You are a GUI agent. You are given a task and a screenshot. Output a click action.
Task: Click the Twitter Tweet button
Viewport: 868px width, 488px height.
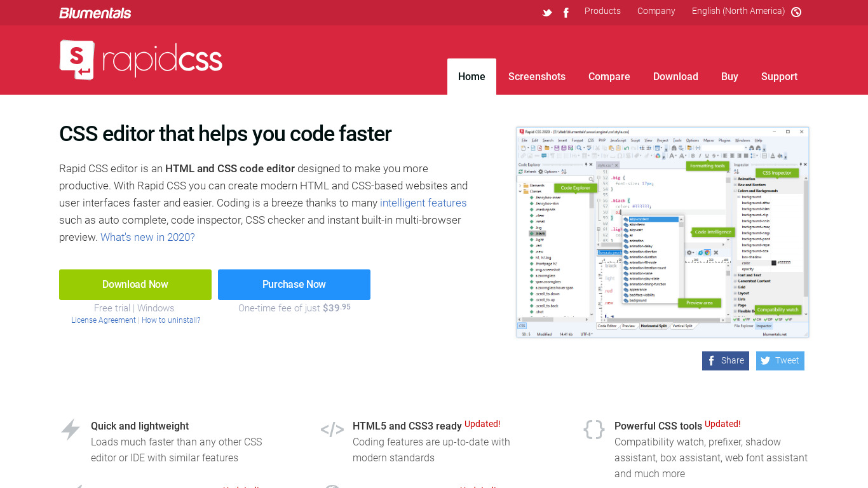(x=780, y=361)
